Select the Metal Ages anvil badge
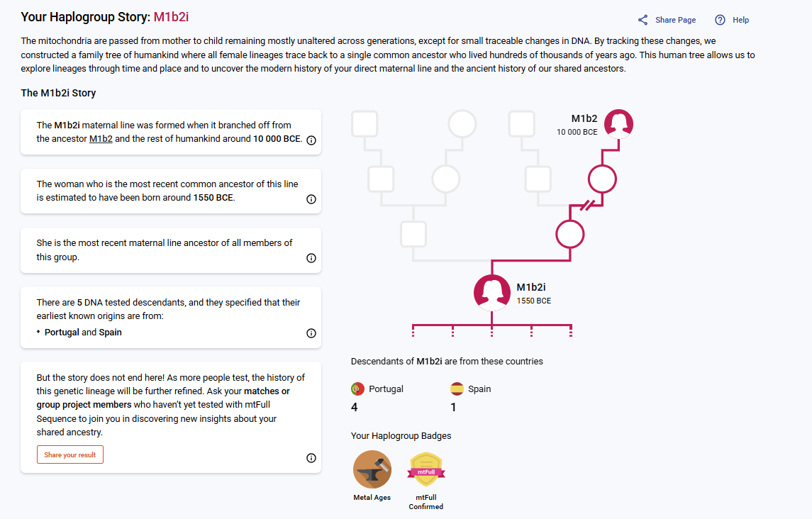The height and width of the screenshot is (519, 812). tap(372, 469)
